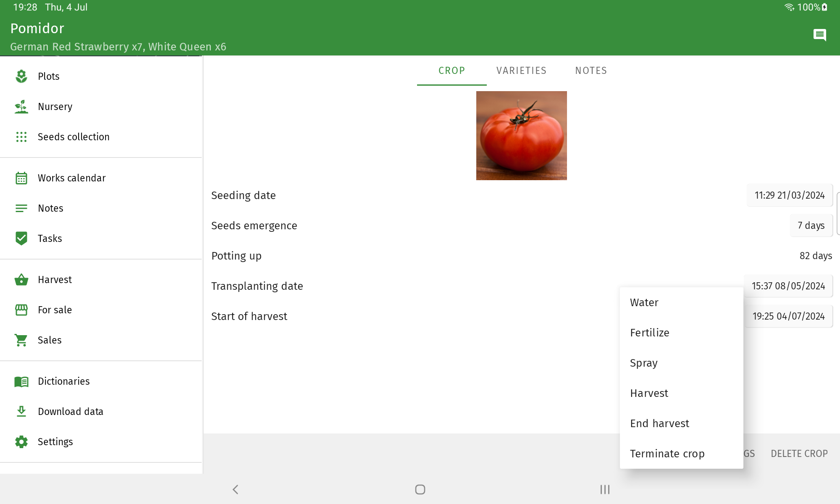840x504 pixels.
Task: Open the comment icon in header
Action: pos(819,35)
